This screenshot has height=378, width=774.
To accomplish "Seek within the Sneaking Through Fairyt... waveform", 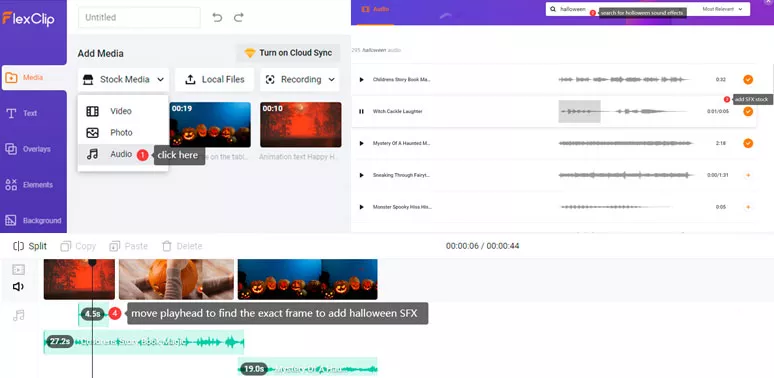I will click(x=625, y=175).
